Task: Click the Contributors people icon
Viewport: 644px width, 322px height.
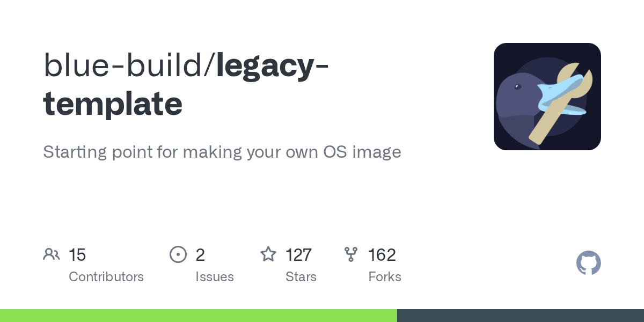Action: pyautogui.click(x=52, y=254)
